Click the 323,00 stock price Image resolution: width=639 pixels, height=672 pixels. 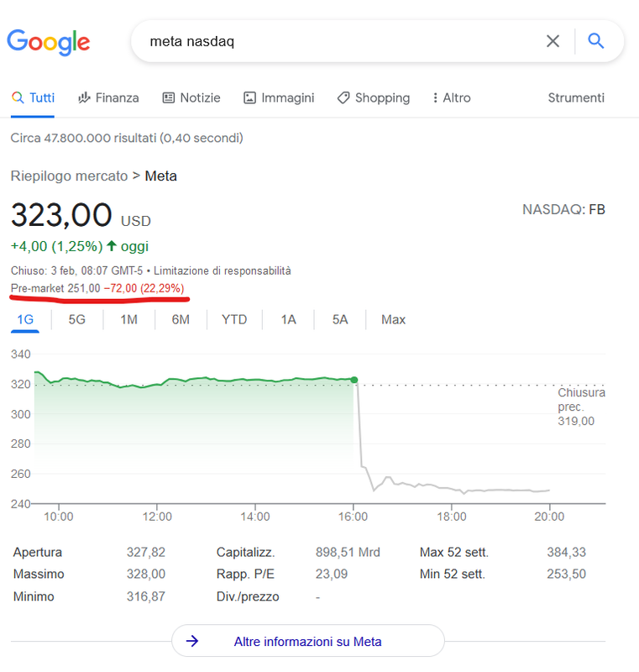pos(61,215)
